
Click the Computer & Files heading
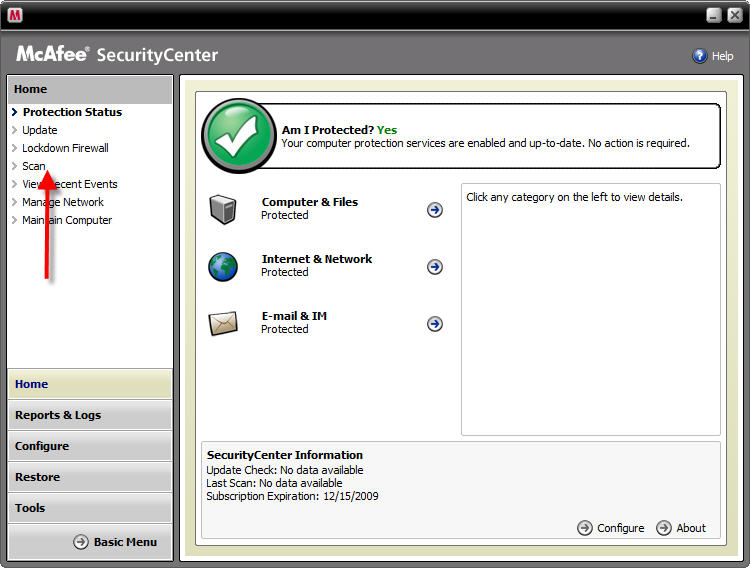point(309,202)
